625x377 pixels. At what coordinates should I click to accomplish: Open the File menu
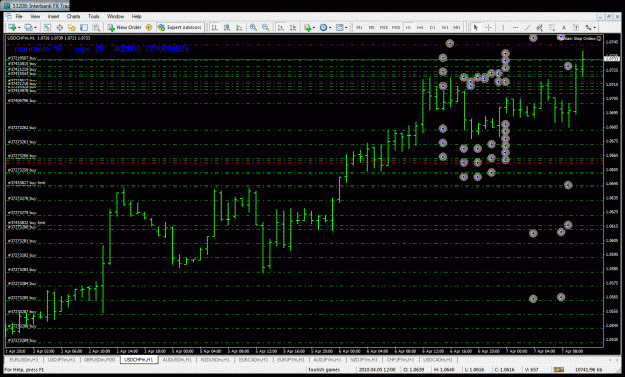pos(19,16)
